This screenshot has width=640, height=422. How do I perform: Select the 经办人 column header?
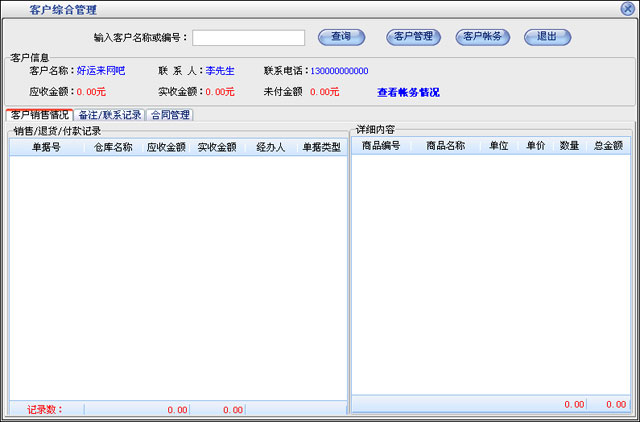tap(270, 147)
